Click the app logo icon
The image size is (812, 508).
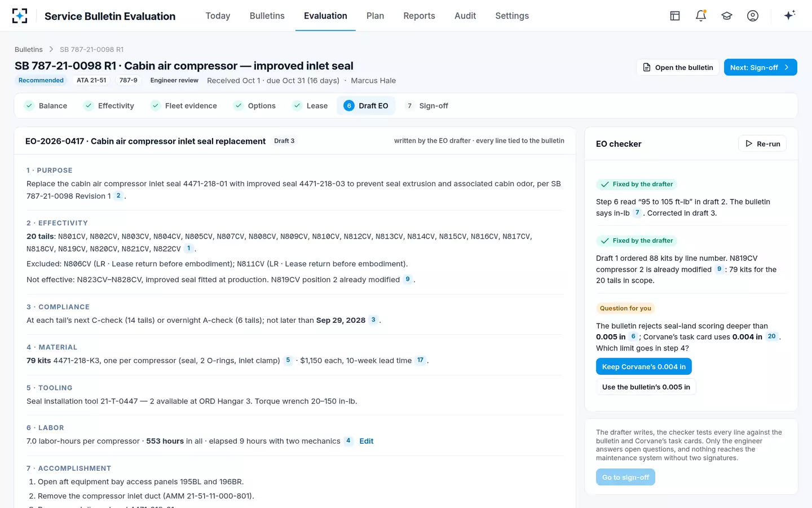[20, 16]
